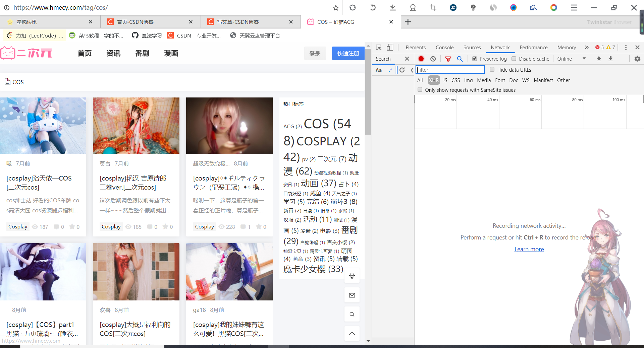Expand more DevTools tabs chevron
This screenshot has width=644, height=348.
click(x=587, y=47)
